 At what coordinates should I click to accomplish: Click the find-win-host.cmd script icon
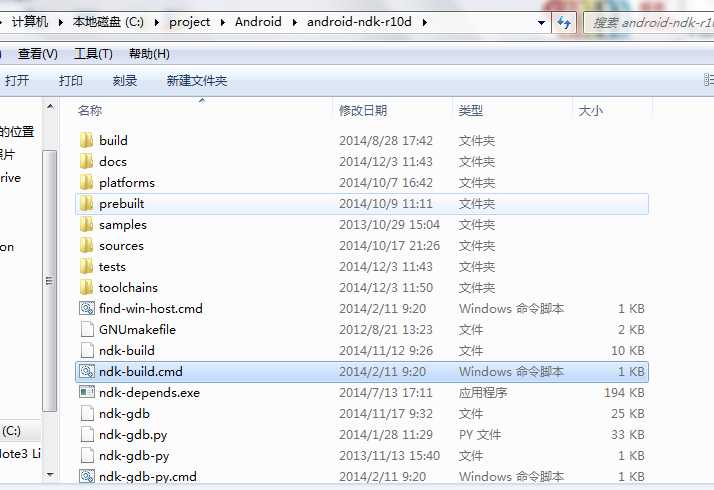(x=87, y=308)
